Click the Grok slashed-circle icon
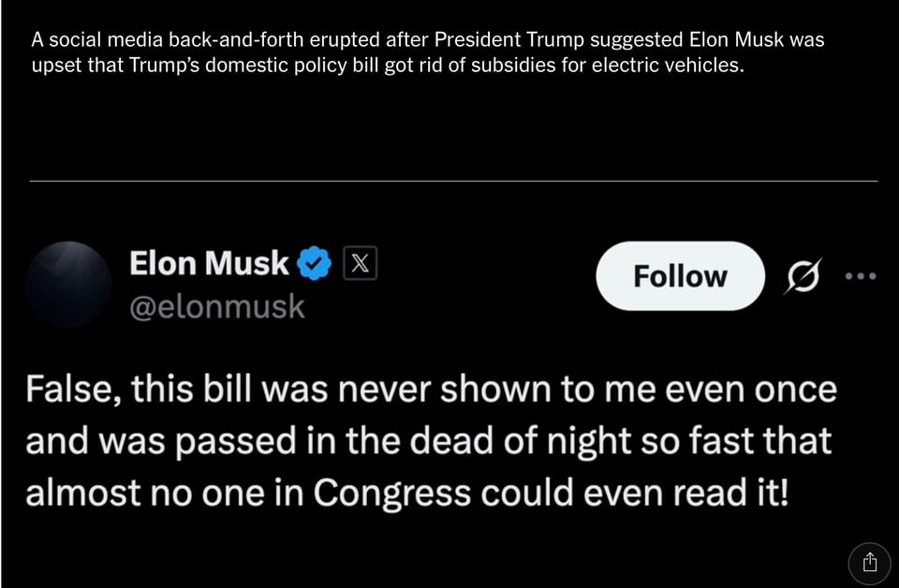This screenshot has width=899, height=588. click(803, 276)
